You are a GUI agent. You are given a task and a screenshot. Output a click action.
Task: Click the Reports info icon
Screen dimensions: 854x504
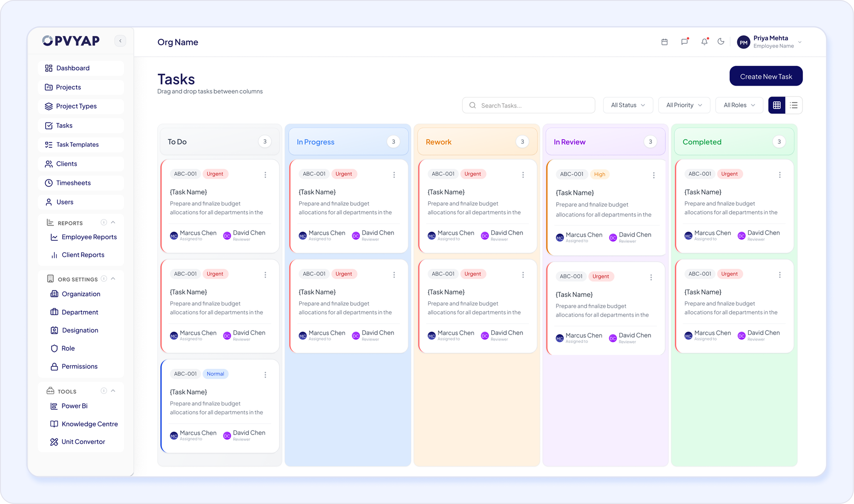104,223
